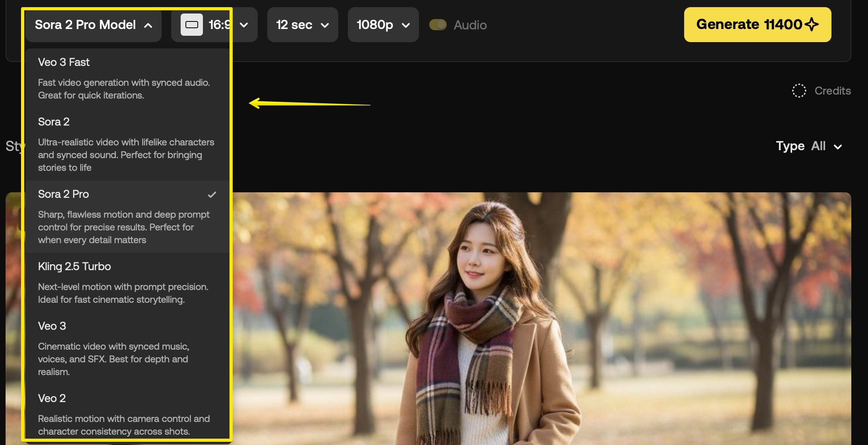The height and width of the screenshot is (445, 868).
Task: Select Kling 2.5 Turbo model
Action: 74,267
